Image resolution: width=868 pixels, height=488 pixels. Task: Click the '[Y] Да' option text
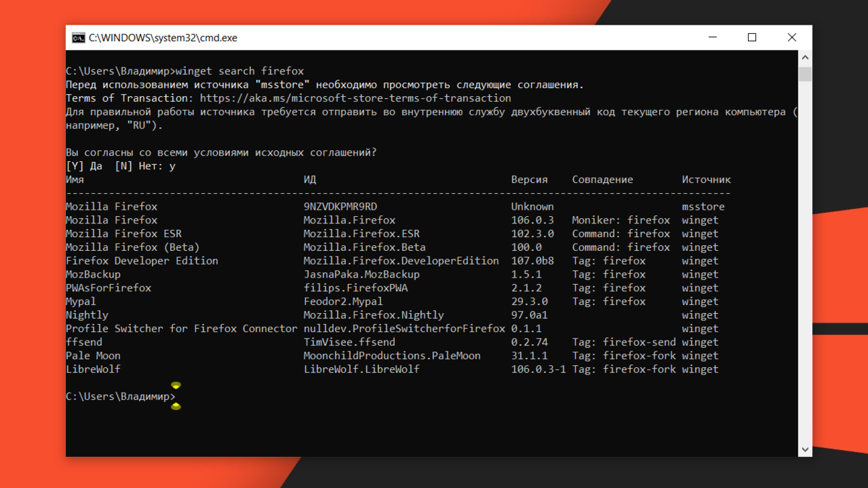click(x=84, y=166)
